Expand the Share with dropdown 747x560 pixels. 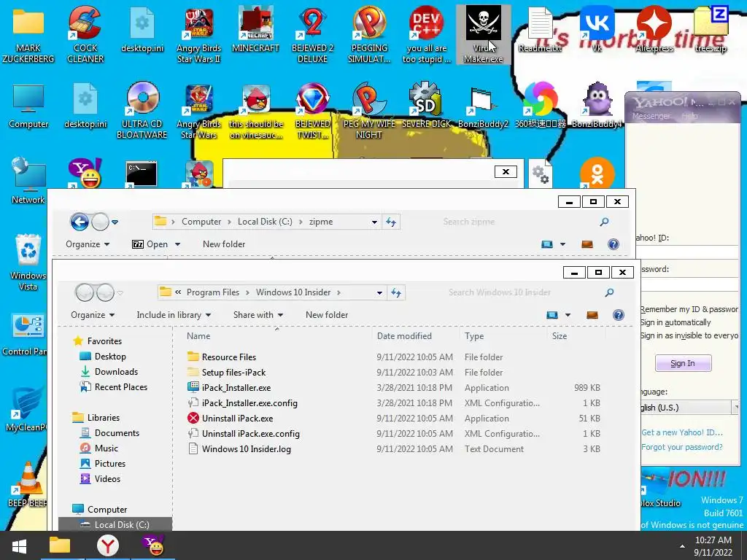pyautogui.click(x=258, y=315)
